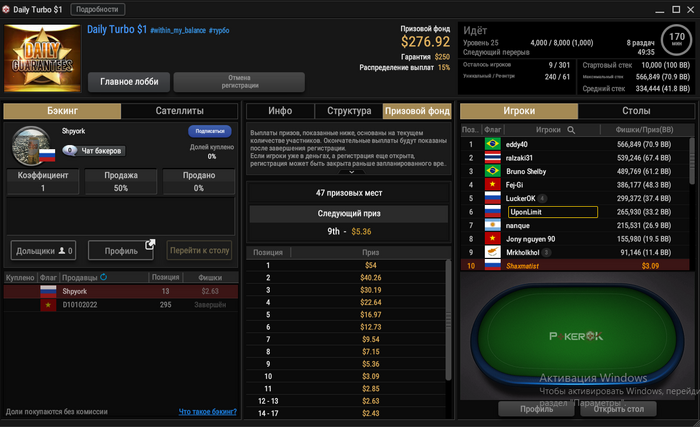The height and width of the screenshot is (427, 700).
Task: Click the Дольщики backers count icon
Action: (x=62, y=251)
